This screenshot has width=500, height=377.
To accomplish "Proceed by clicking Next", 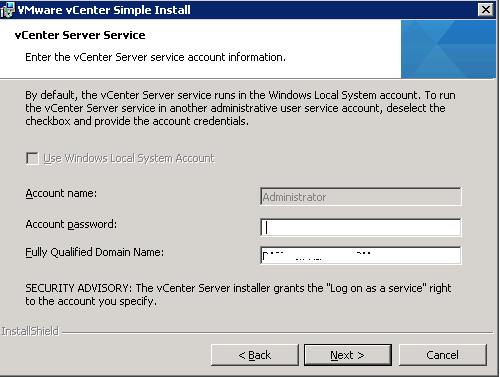I will click(348, 355).
